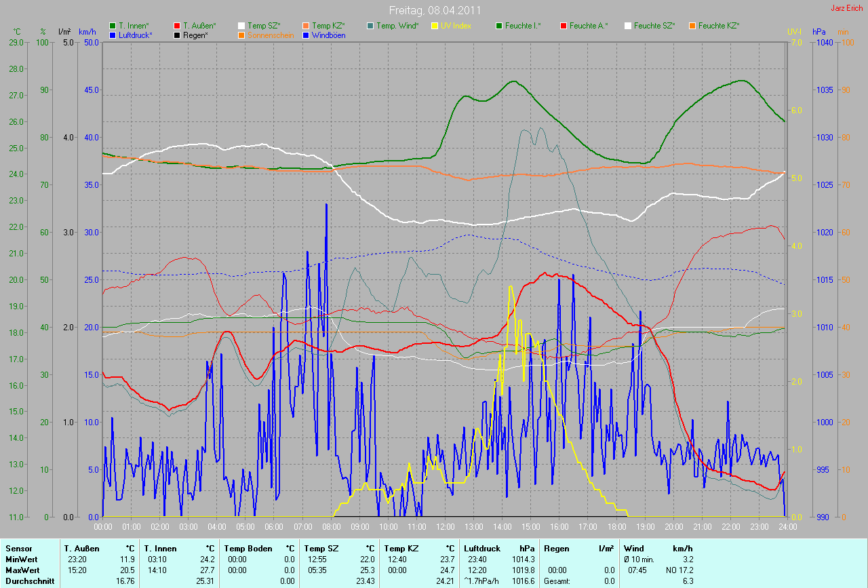Select the Sonnenschein legend label

coord(271,35)
